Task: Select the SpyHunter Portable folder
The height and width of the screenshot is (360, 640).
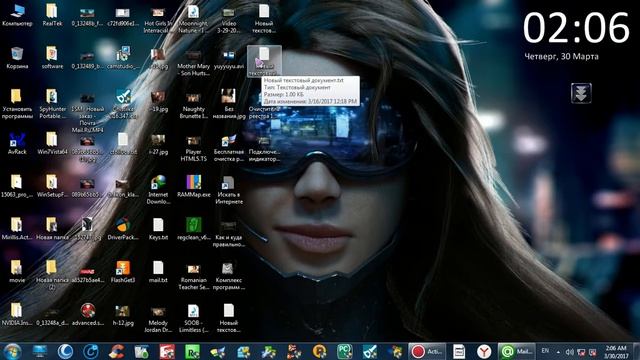Action: pos(52,104)
